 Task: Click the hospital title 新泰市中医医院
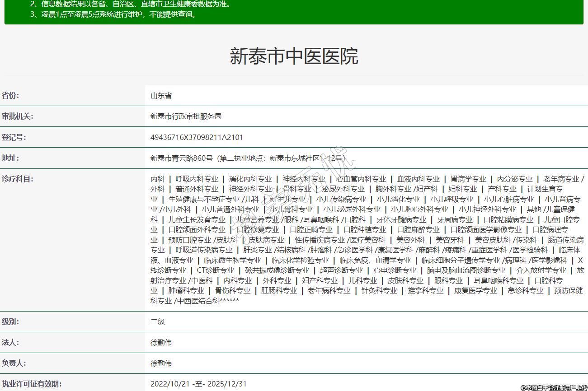pyautogui.click(x=294, y=56)
